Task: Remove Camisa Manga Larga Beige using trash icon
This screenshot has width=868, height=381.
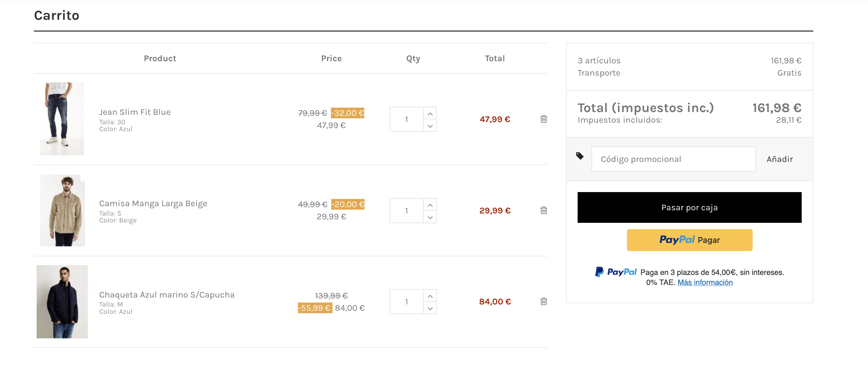Action: 543,210
